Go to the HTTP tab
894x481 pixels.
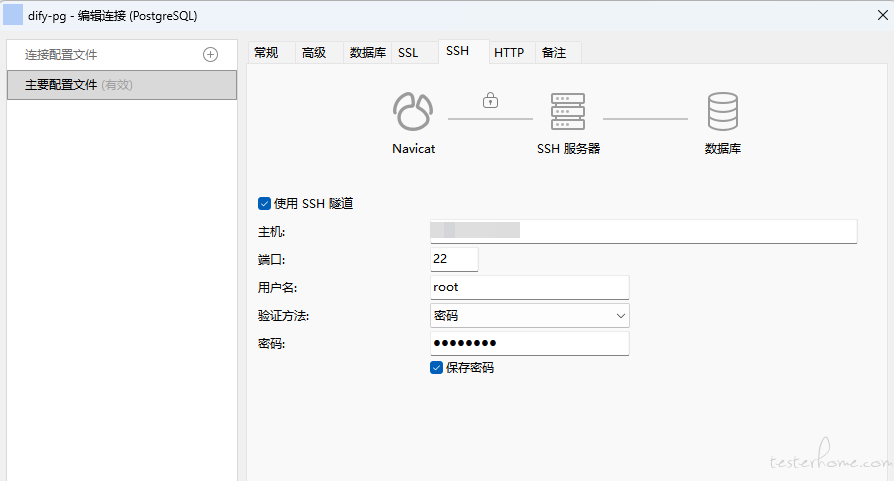click(509, 52)
